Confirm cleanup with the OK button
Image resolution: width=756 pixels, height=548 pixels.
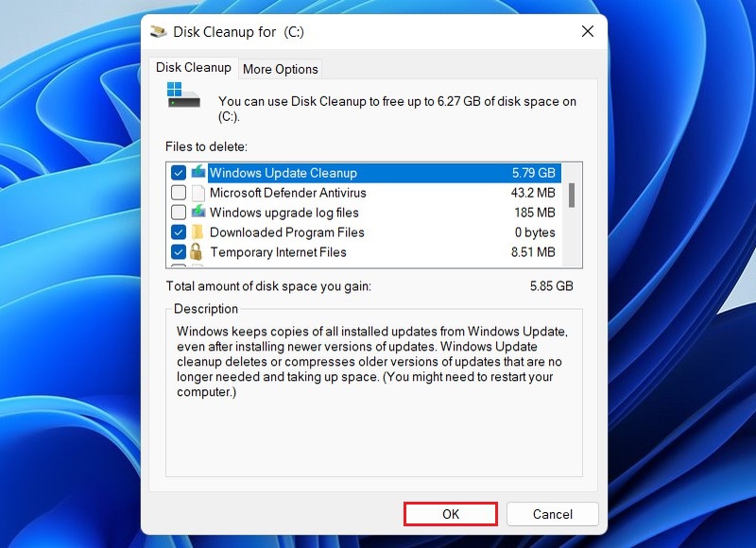451,514
